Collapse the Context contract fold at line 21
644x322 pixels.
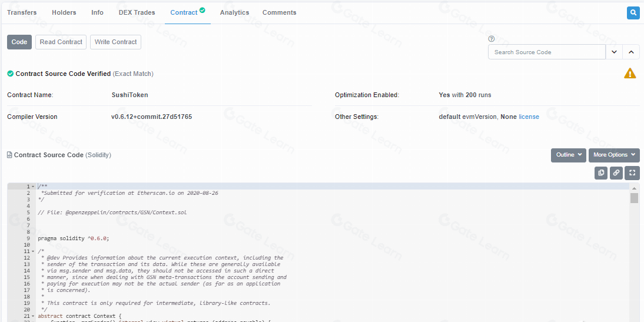[33, 316]
